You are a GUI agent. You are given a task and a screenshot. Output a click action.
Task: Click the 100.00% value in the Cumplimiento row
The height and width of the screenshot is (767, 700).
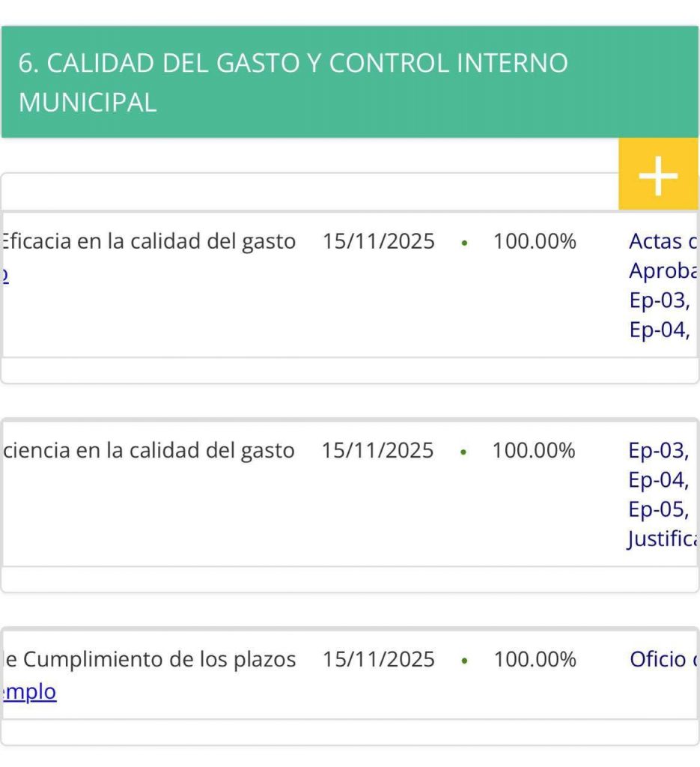535,660
